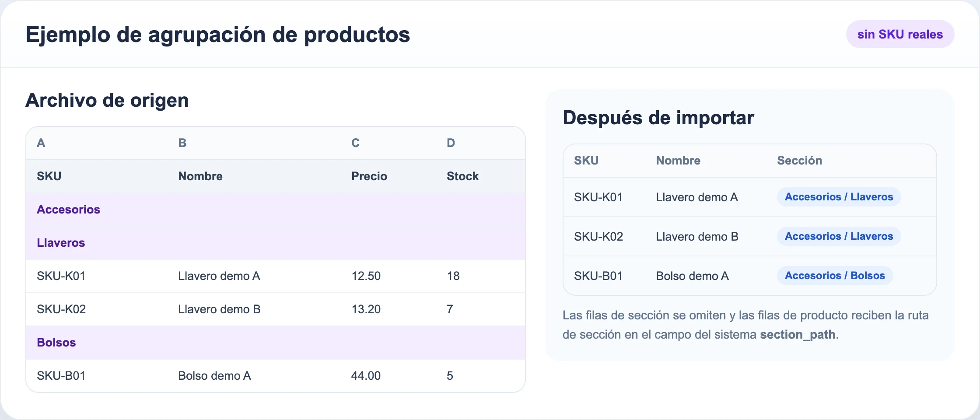
Task: Click SKU-K01 in the imported table
Action: 598,197
